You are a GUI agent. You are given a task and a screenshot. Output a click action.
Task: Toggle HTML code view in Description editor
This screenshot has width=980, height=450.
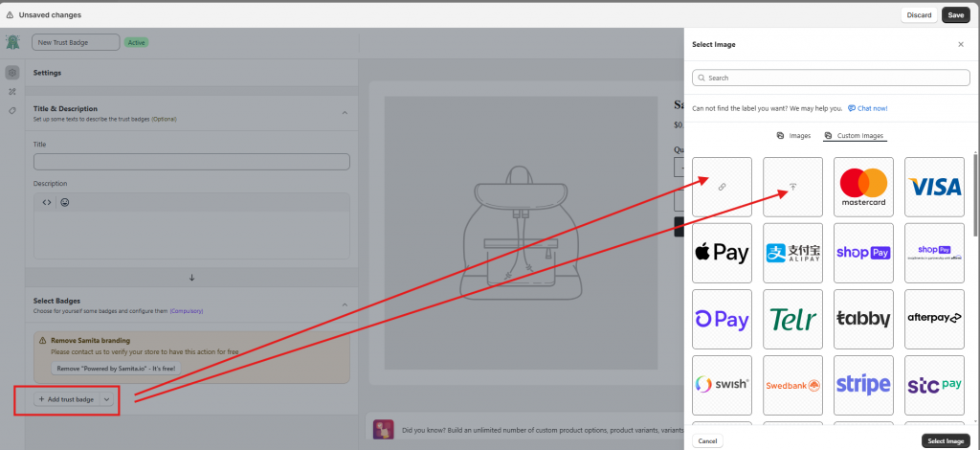click(46, 203)
